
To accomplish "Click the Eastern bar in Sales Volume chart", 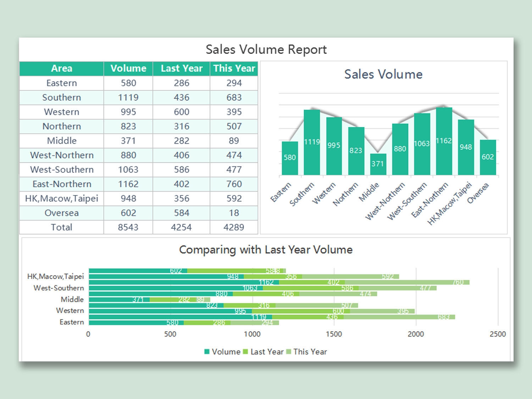I will click(289, 158).
